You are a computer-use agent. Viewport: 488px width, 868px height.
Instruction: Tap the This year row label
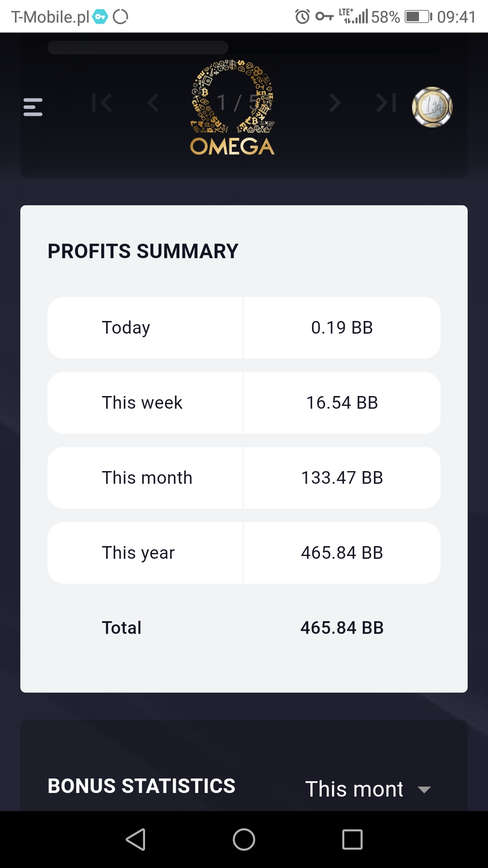(x=138, y=553)
